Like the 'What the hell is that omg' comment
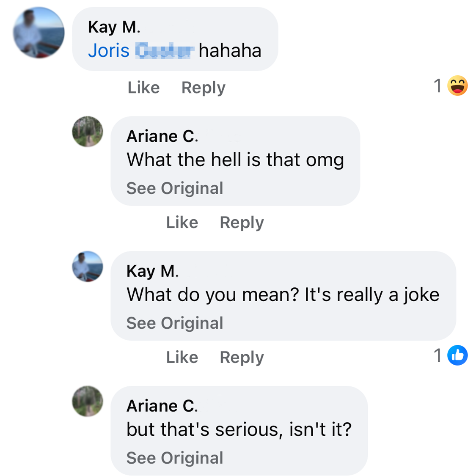 tap(182, 223)
